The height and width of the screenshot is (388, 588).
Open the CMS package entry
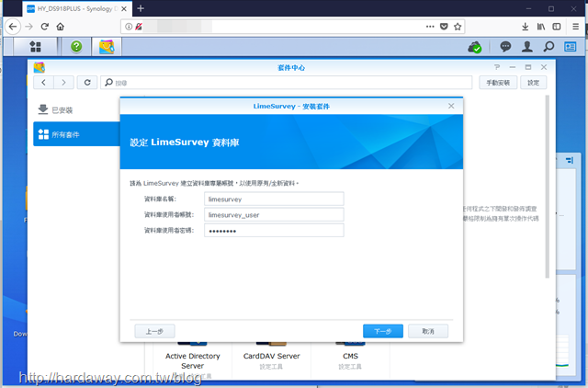pos(350,356)
